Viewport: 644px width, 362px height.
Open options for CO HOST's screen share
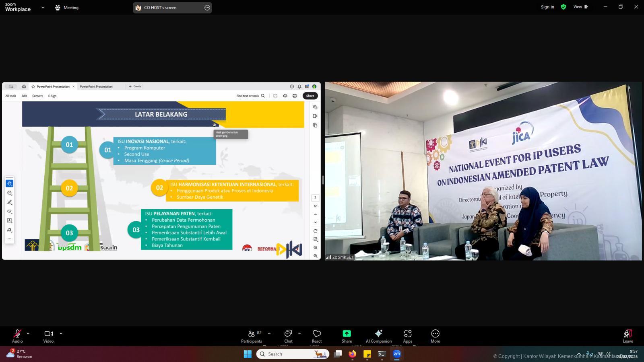click(207, 8)
